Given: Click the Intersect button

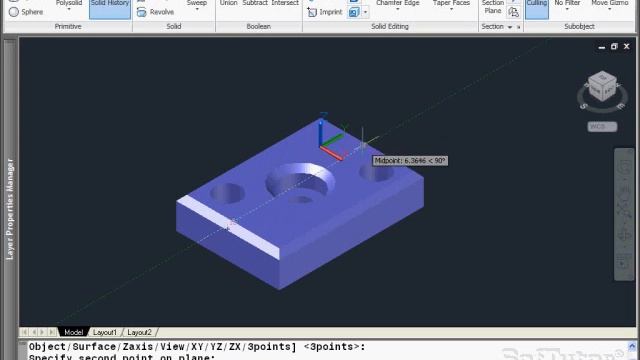Looking at the screenshot, I should click(285, 3).
